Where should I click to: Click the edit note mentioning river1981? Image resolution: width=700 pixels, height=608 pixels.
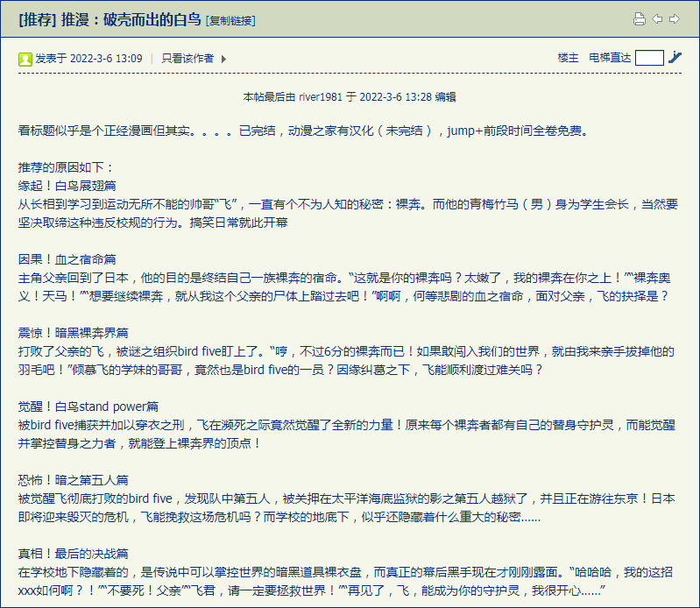tap(350, 97)
